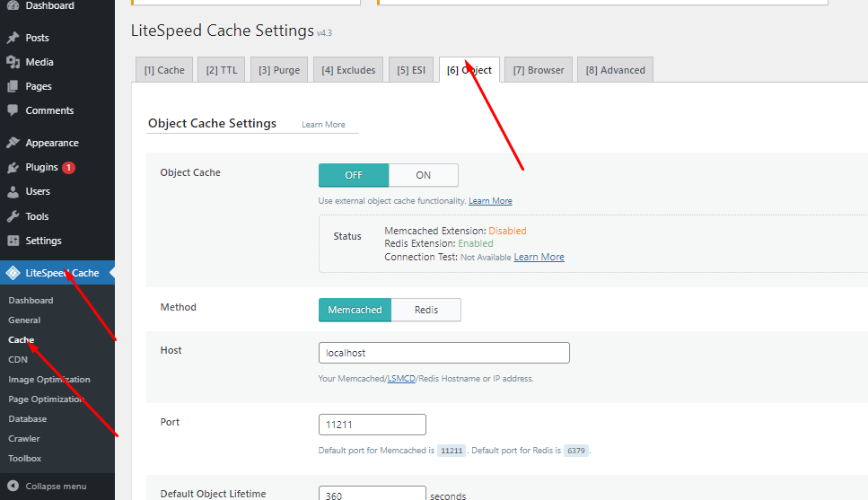Switch to the [8] Advanced tab
Screen dimensions: 868x500
(615, 70)
